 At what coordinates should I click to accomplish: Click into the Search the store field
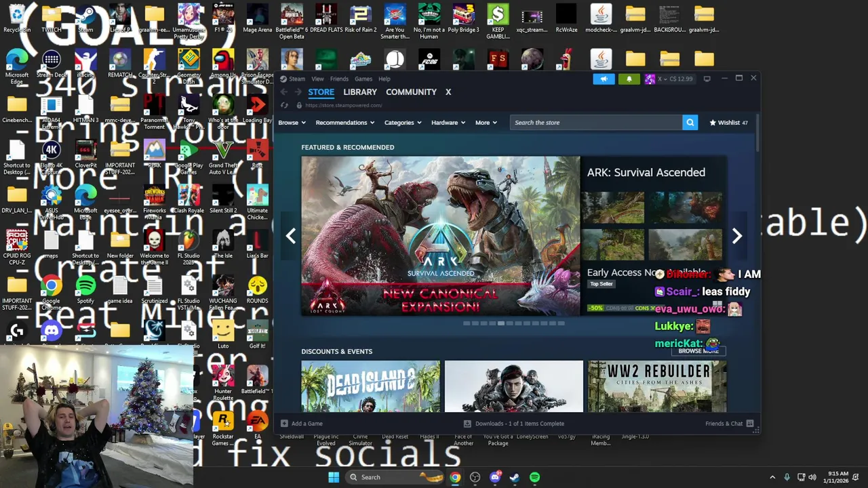596,123
